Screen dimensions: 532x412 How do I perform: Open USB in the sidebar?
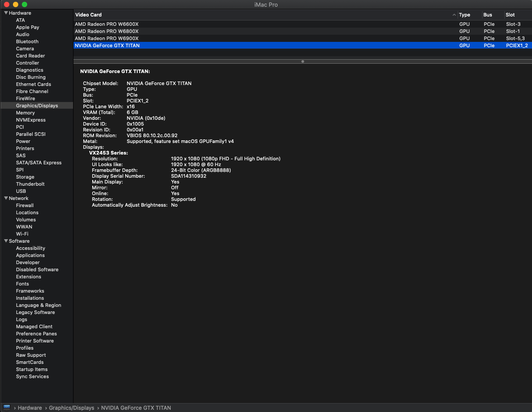(x=20, y=191)
